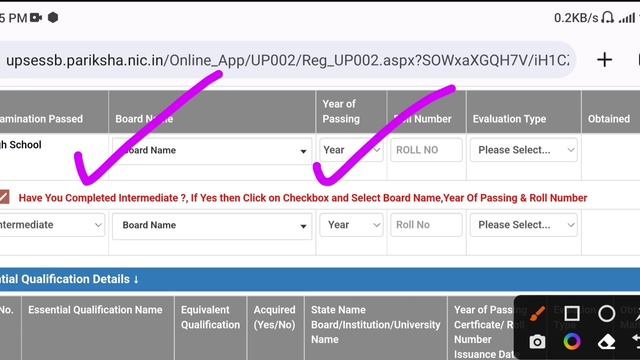Image resolution: width=640 pixels, height=360 pixels.
Task: Open Intermediate Year dropdown
Action: (351, 224)
